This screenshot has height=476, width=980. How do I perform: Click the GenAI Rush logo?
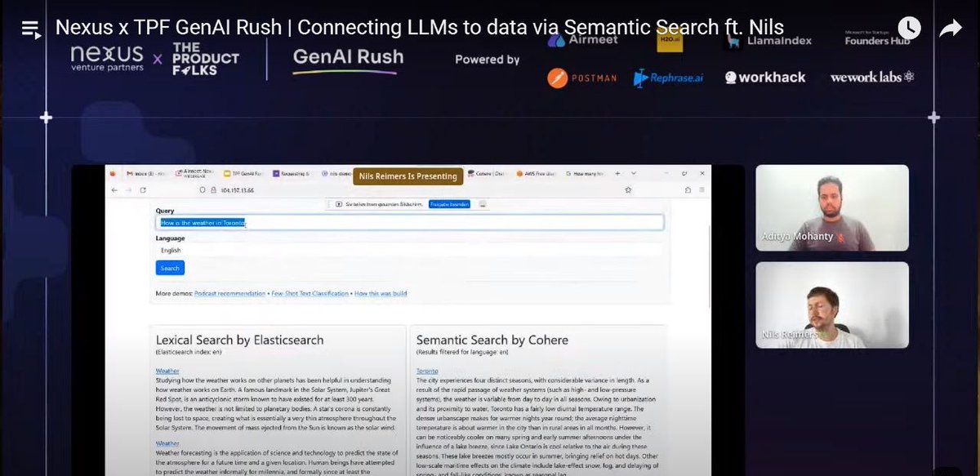coord(349,60)
